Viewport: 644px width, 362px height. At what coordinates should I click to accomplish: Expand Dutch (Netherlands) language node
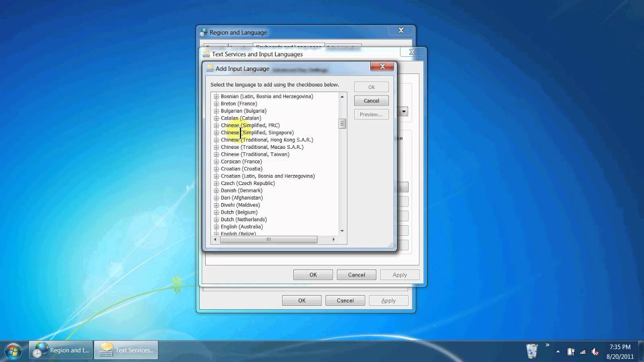[x=216, y=220]
